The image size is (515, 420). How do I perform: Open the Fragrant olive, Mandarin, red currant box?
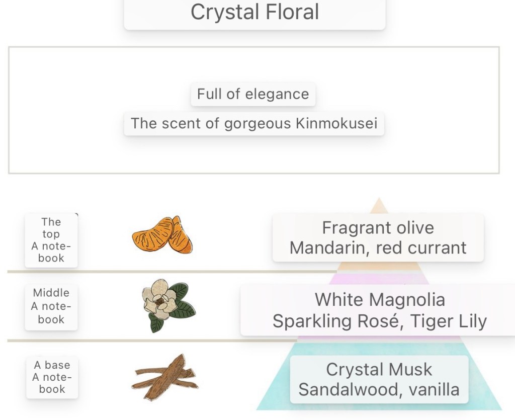(378, 237)
